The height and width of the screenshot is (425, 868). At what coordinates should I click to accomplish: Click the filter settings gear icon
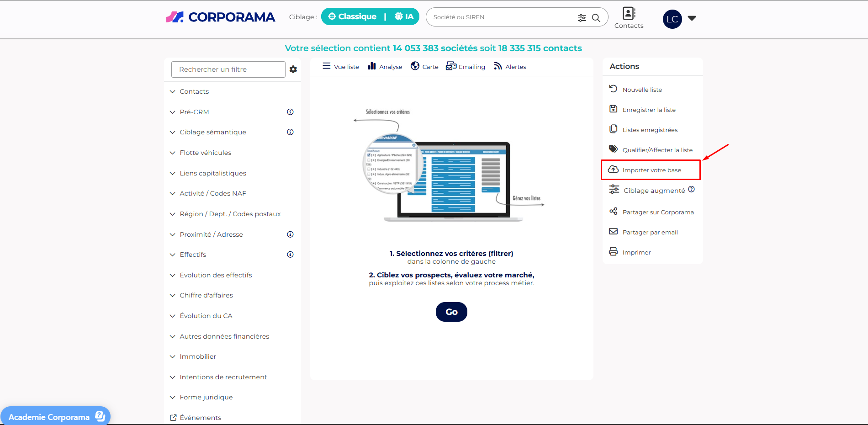coord(293,69)
